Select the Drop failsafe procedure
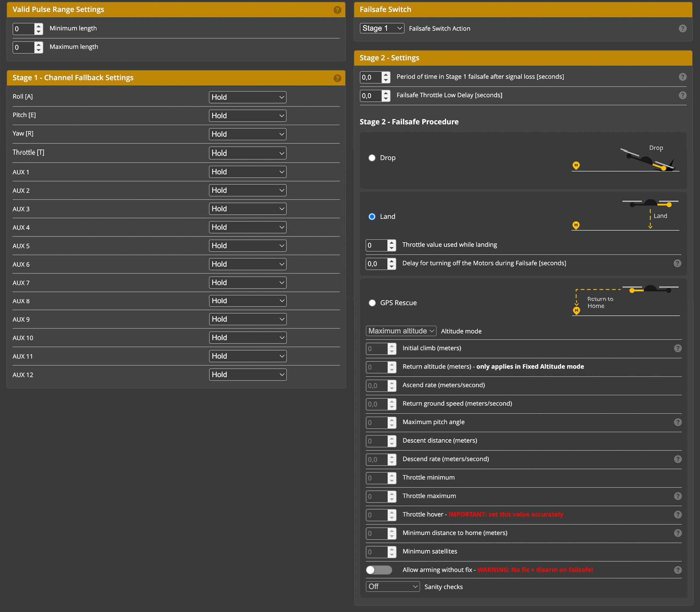Image resolution: width=700 pixels, height=612 pixels. pos(372,158)
